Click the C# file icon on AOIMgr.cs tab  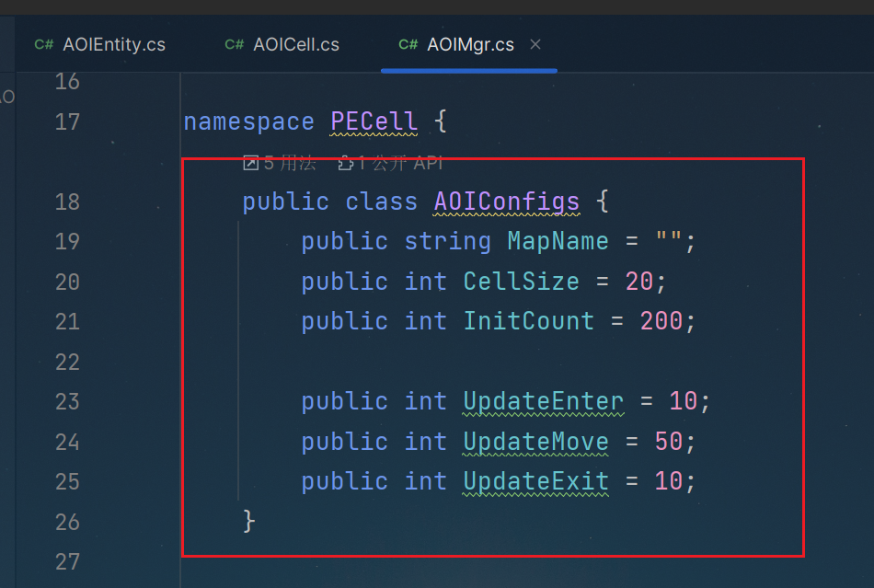pos(408,44)
